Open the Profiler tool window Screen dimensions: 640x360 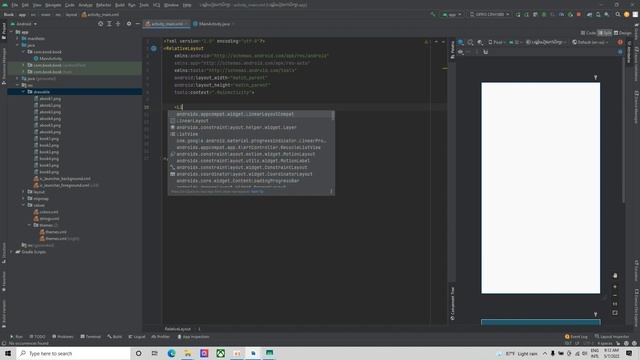point(161,337)
